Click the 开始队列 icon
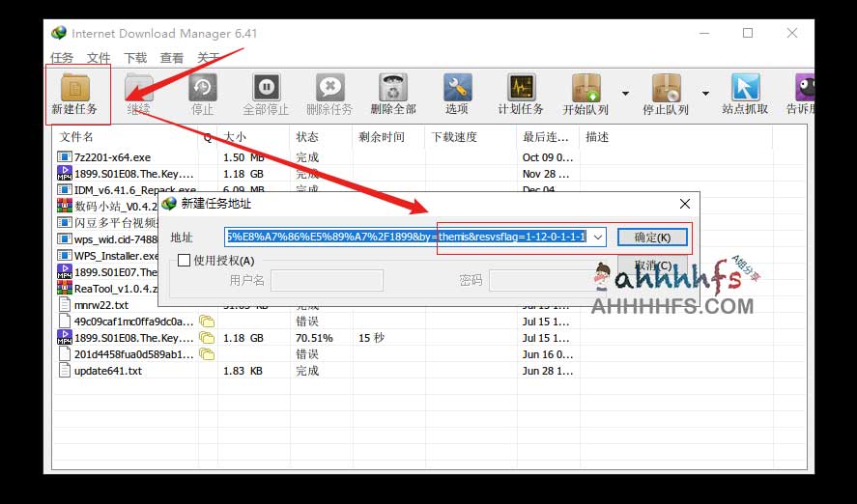The width and height of the screenshot is (857, 504). pos(586,88)
